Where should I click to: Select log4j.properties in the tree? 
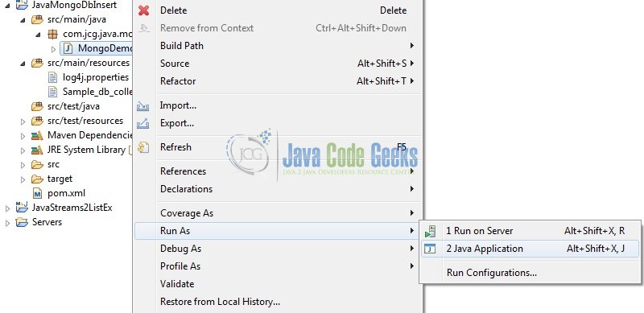coord(96,77)
